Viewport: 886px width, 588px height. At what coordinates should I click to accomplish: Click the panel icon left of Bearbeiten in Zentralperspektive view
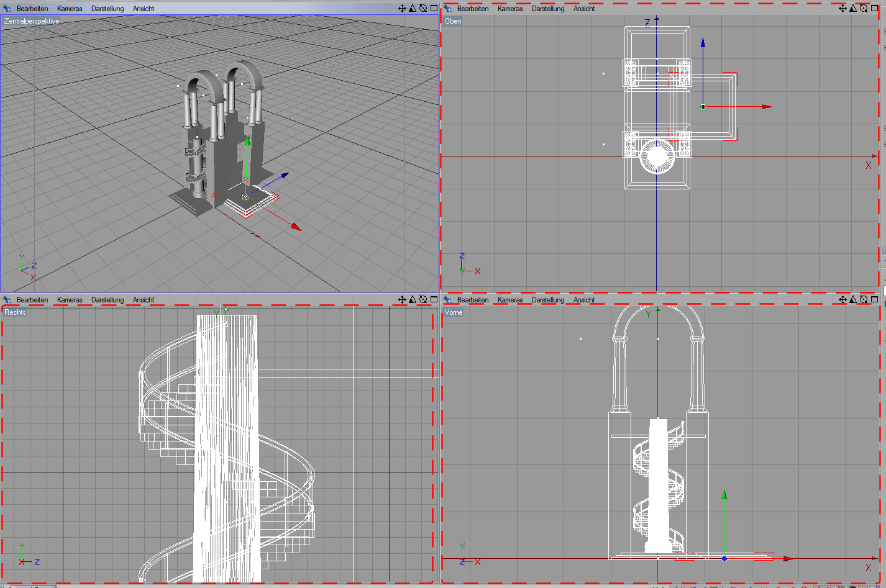[7, 9]
